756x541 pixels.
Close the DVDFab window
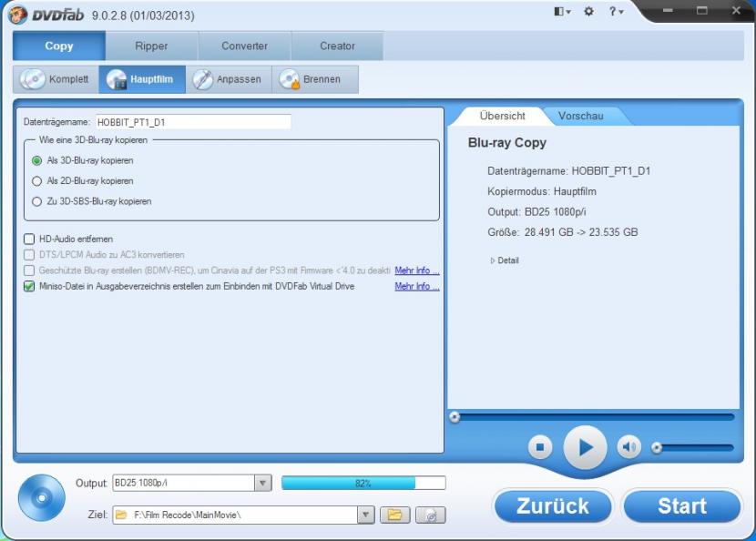736,11
